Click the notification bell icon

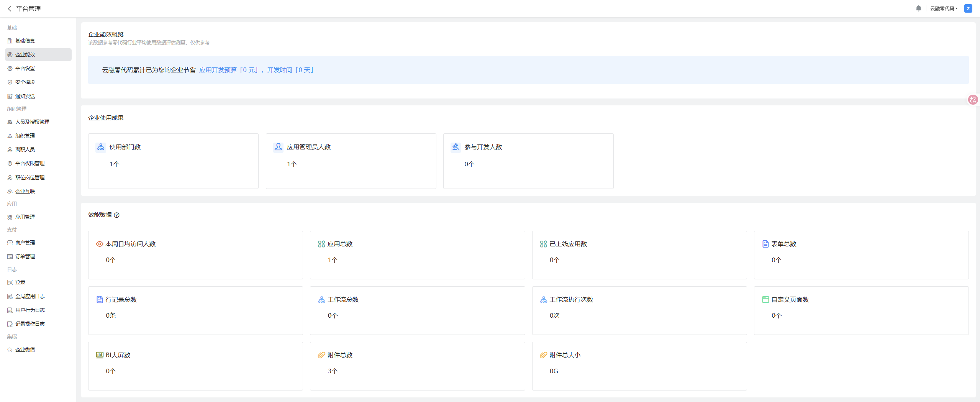coord(918,8)
